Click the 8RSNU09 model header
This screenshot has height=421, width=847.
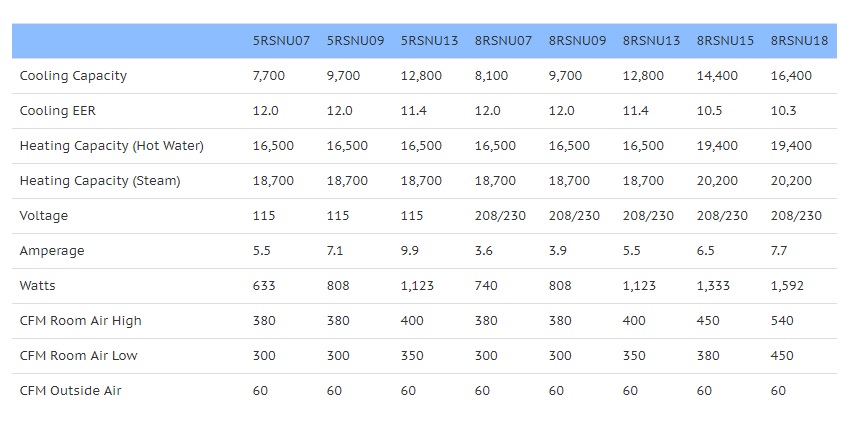tap(577, 41)
